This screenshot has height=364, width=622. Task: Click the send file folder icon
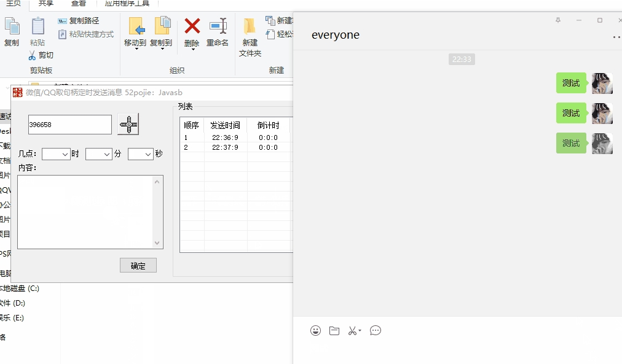pyautogui.click(x=334, y=331)
